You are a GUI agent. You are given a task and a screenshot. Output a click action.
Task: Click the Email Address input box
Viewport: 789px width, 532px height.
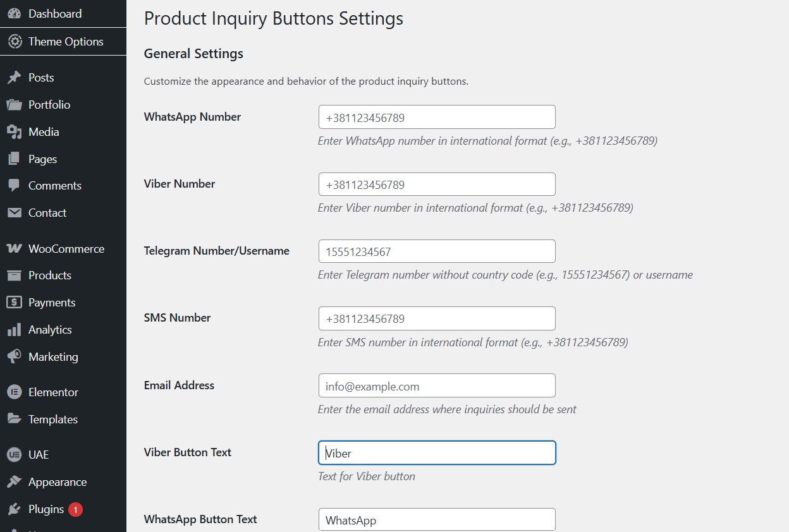pyautogui.click(x=437, y=386)
